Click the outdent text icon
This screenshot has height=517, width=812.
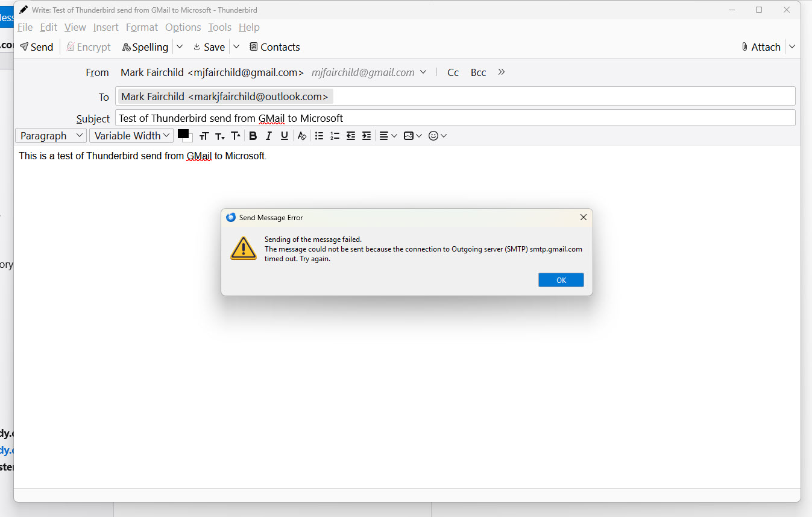click(x=351, y=136)
